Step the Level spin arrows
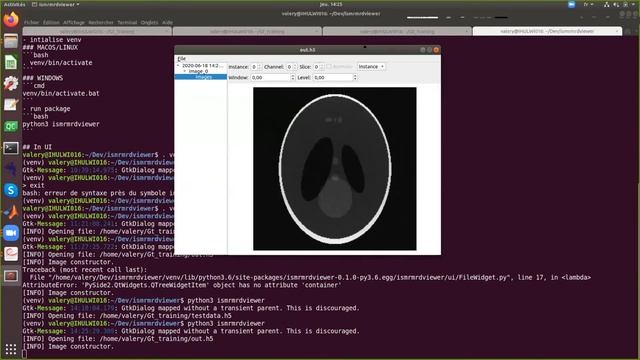Viewport: 640px width, 360px height. (x=355, y=78)
